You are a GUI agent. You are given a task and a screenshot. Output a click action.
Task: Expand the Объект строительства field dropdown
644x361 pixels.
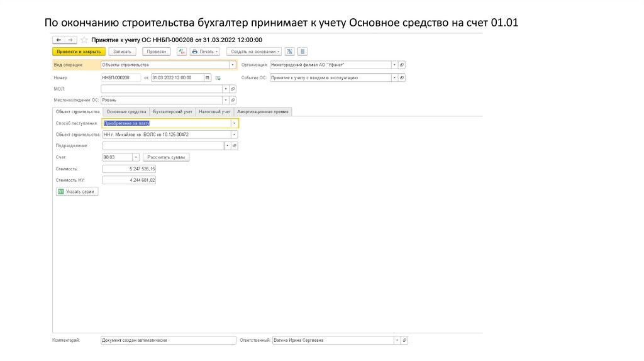[x=234, y=135]
